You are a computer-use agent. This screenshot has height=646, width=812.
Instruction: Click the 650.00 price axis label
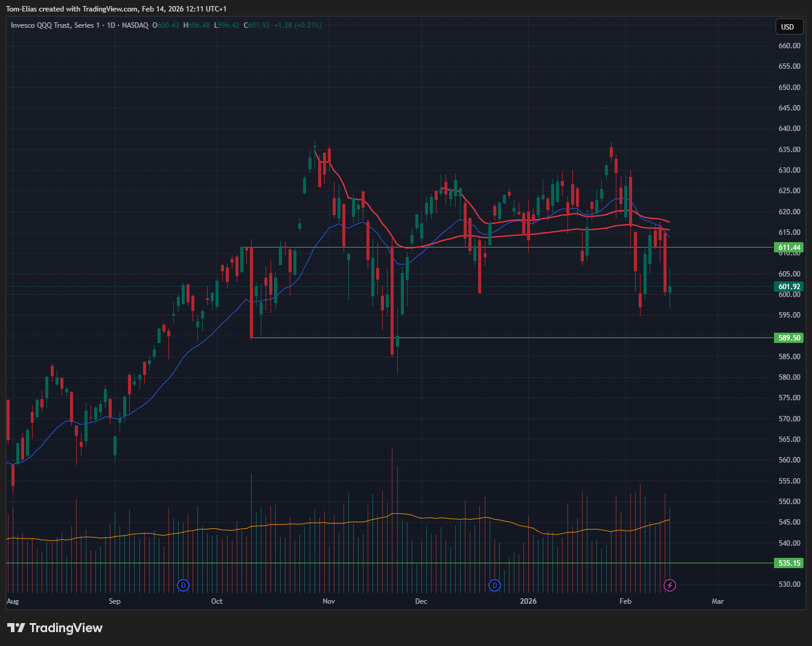(789, 88)
